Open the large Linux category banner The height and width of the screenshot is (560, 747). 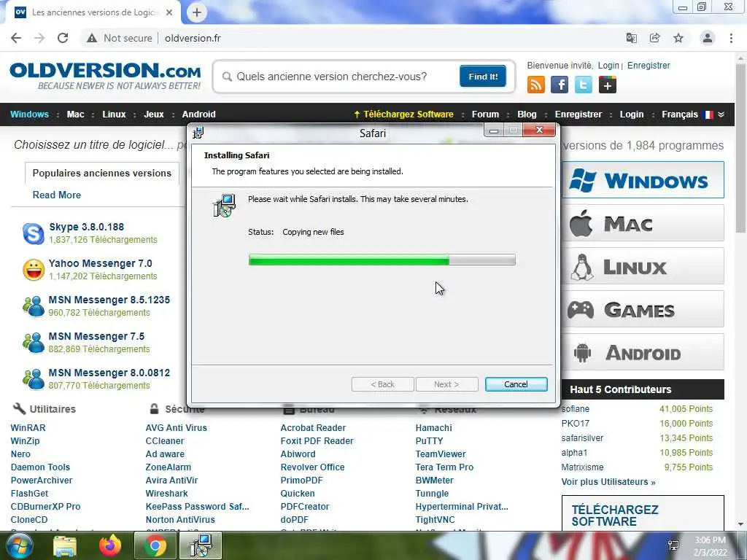[643, 265]
